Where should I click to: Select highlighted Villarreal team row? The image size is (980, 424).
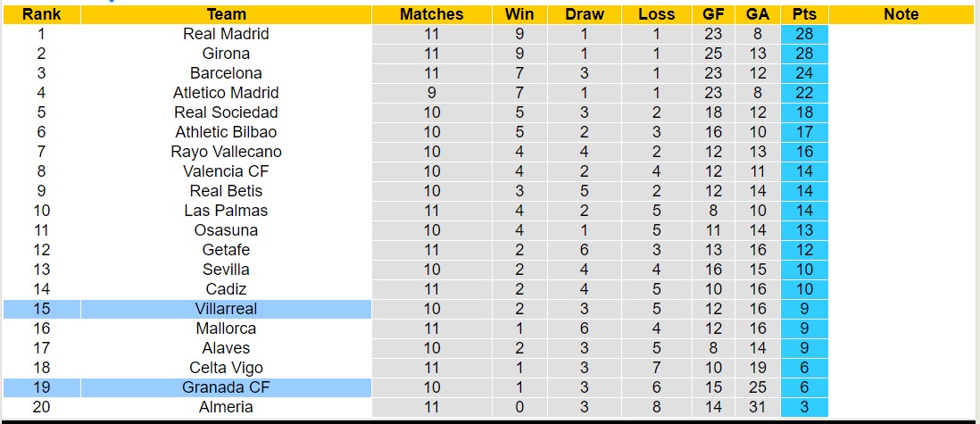click(226, 309)
